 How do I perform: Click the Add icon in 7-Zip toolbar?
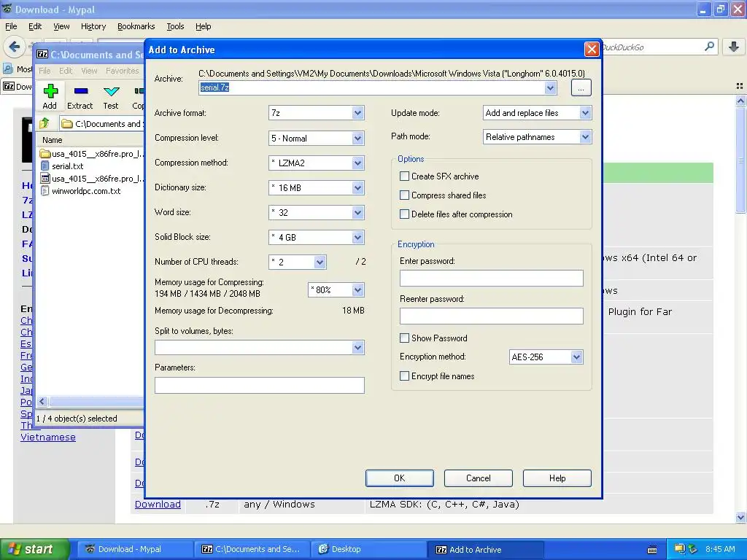[x=50, y=91]
